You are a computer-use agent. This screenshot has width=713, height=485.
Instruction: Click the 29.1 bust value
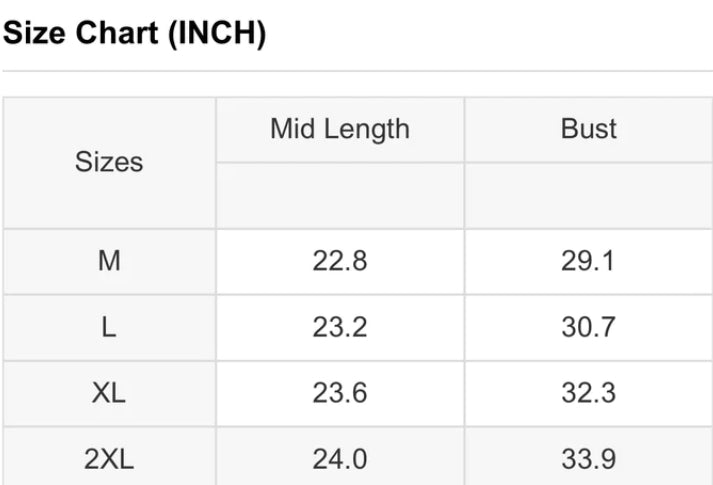pos(589,261)
